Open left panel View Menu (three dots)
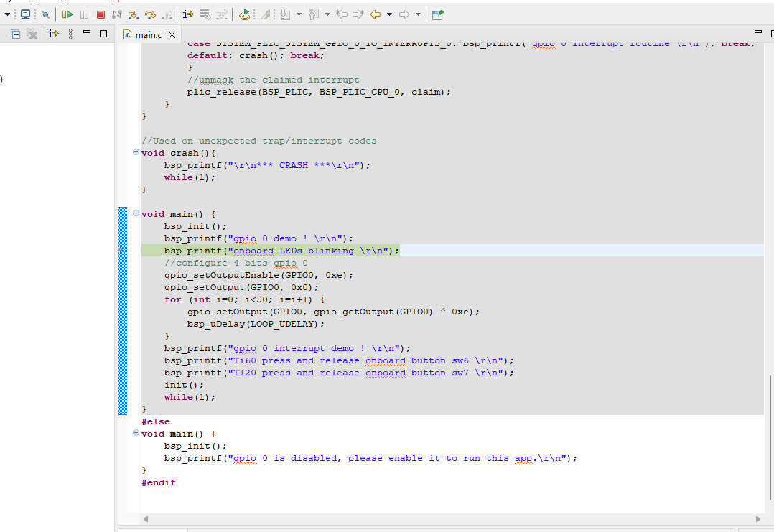Viewport: 774px width, 532px height. click(70, 34)
